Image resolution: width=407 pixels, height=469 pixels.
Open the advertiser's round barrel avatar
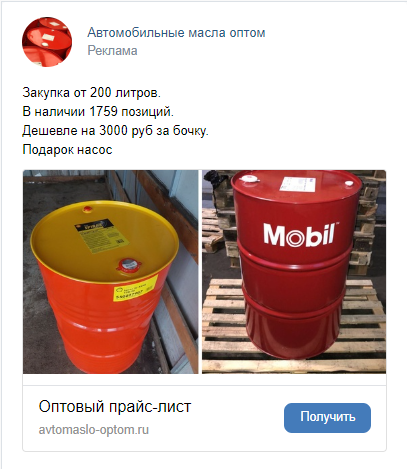click(x=47, y=42)
